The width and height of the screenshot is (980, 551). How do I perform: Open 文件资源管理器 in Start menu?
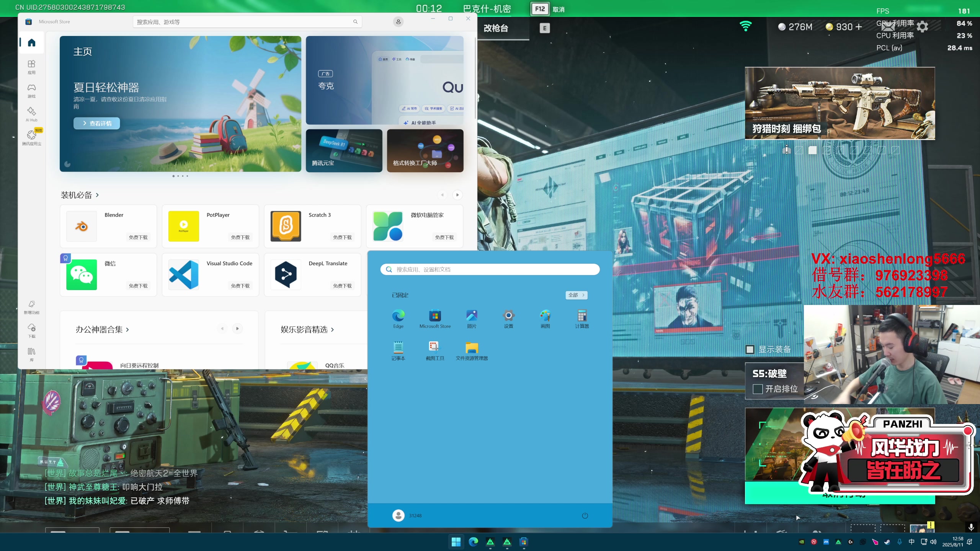coord(472,351)
